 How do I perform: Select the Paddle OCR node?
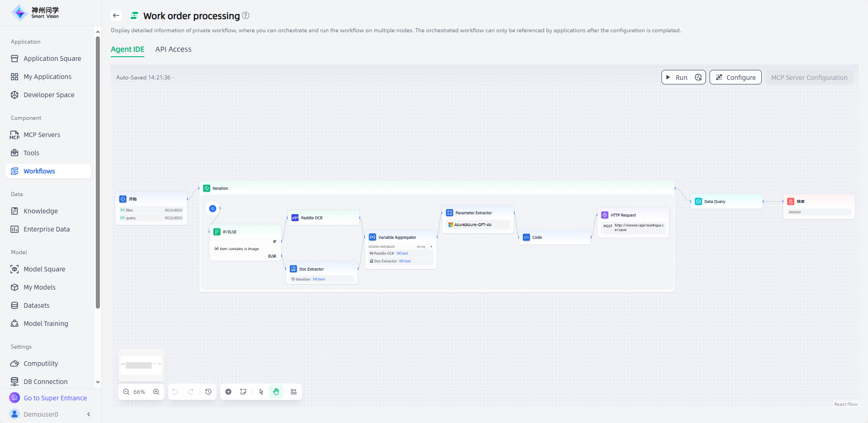coord(323,218)
